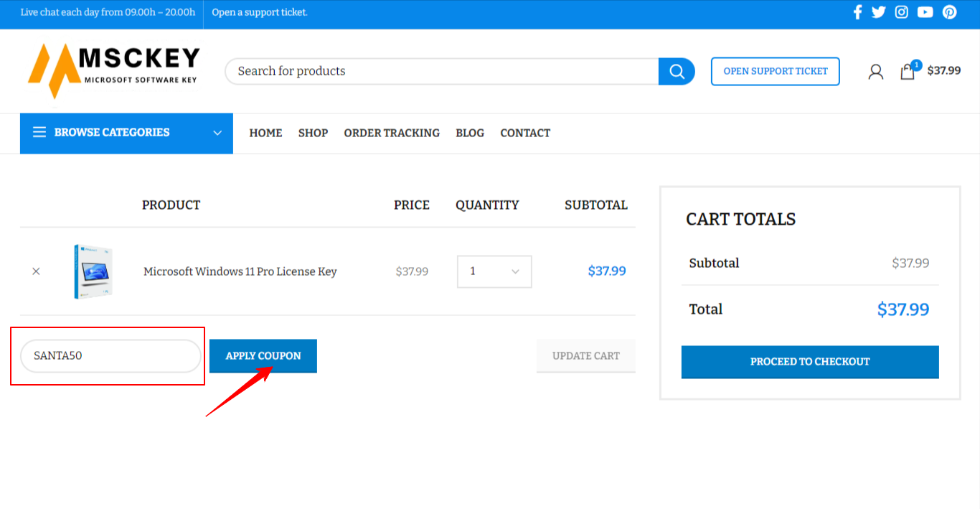Click the Windows 11 Pro product thumbnail
980x509 pixels.
click(93, 271)
